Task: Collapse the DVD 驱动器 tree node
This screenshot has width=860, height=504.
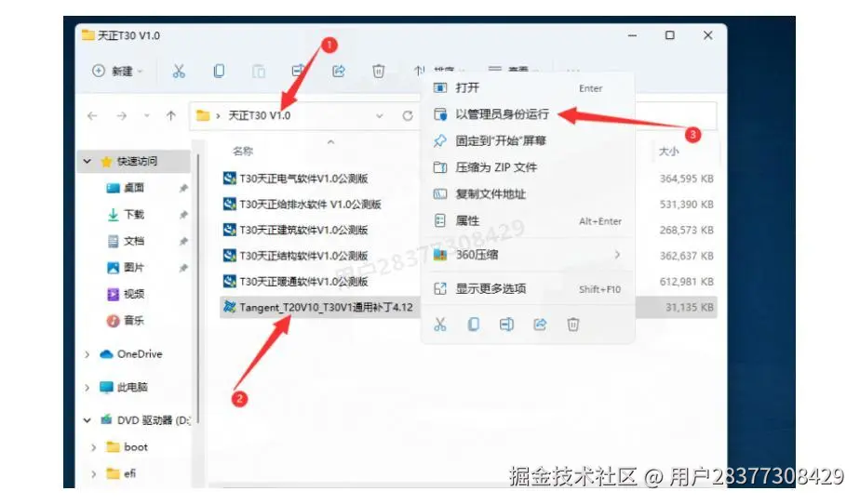Action: click(87, 420)
